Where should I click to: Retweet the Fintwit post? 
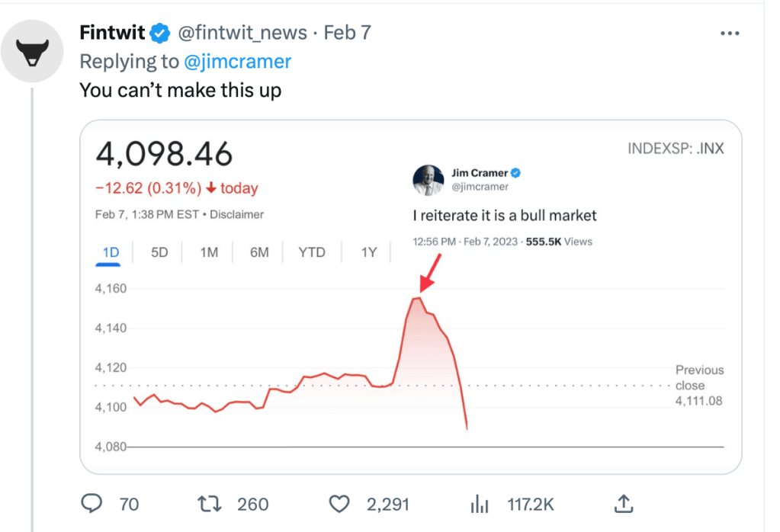click(x=210, y=504)
